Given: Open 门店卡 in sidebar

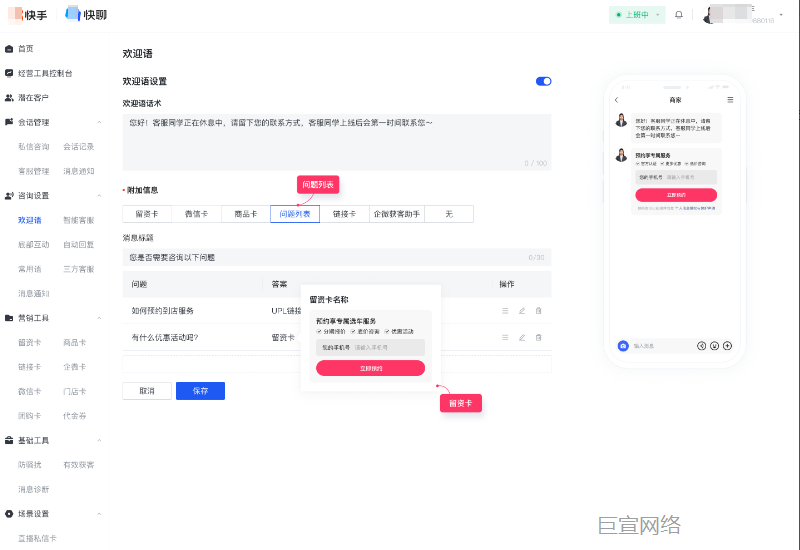Looking at the screenshot, I should (74, 391).
